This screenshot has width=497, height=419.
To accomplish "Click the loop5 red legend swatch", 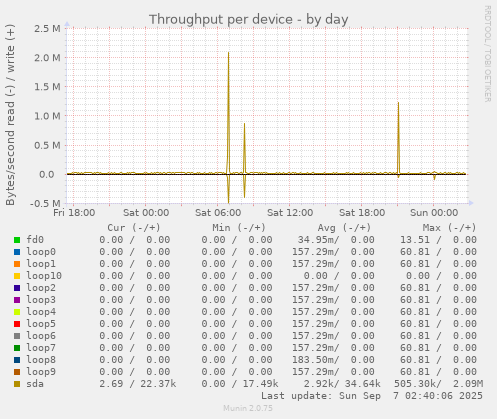I will (x=17, y=324).
